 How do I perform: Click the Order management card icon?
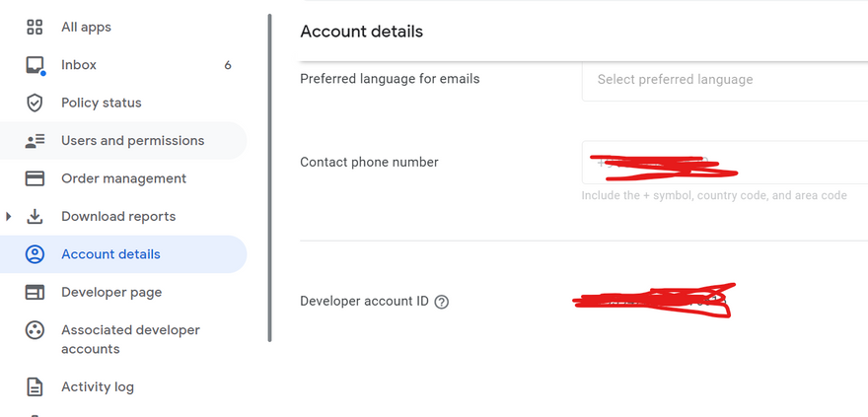click(x=35, y=178)
